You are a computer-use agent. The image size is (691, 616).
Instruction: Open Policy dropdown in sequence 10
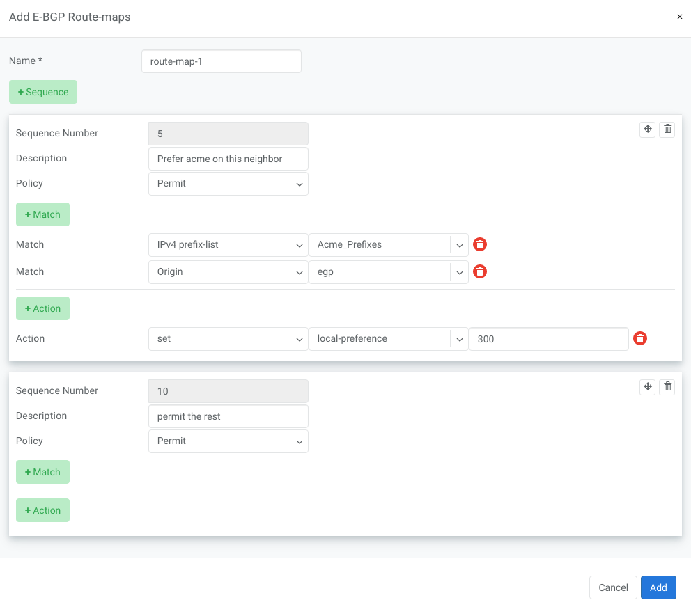pos(228,441)
